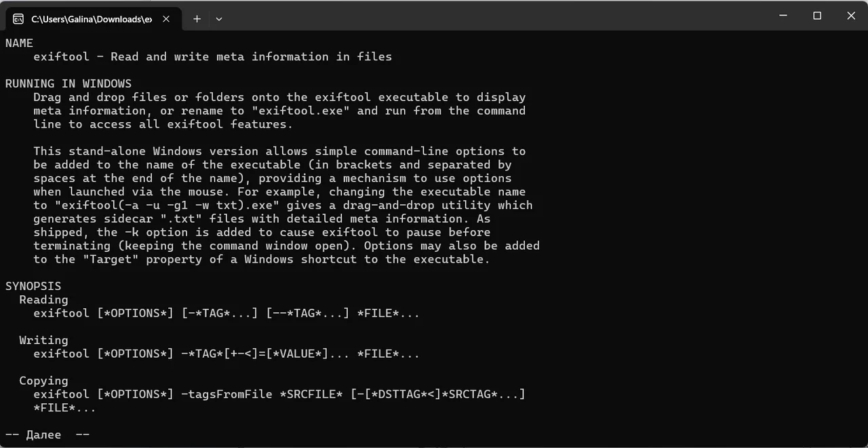The width and height of the screenshot is (868, 448).
Task: Click the *SRCFILE* argument in Copying line
Action: 311,394
